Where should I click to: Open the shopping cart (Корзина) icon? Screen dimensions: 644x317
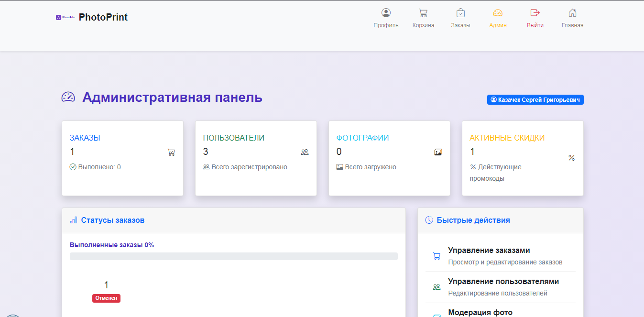(423, 13)
